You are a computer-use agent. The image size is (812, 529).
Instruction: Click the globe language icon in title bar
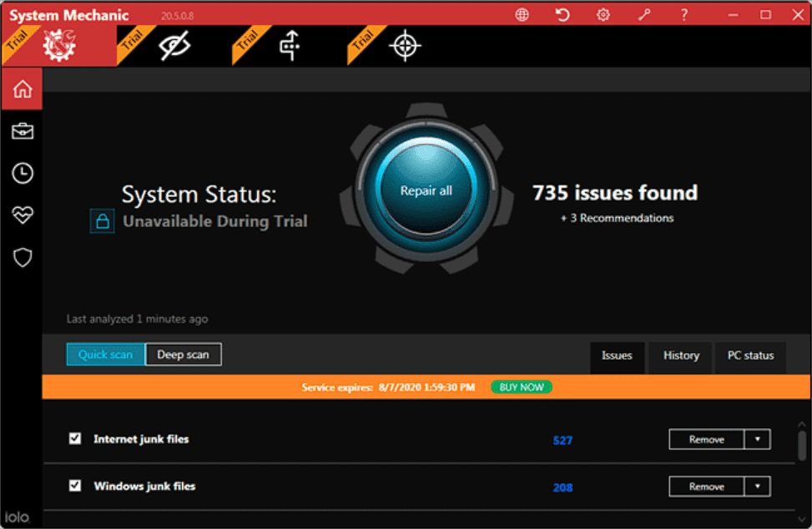point(522,14)
